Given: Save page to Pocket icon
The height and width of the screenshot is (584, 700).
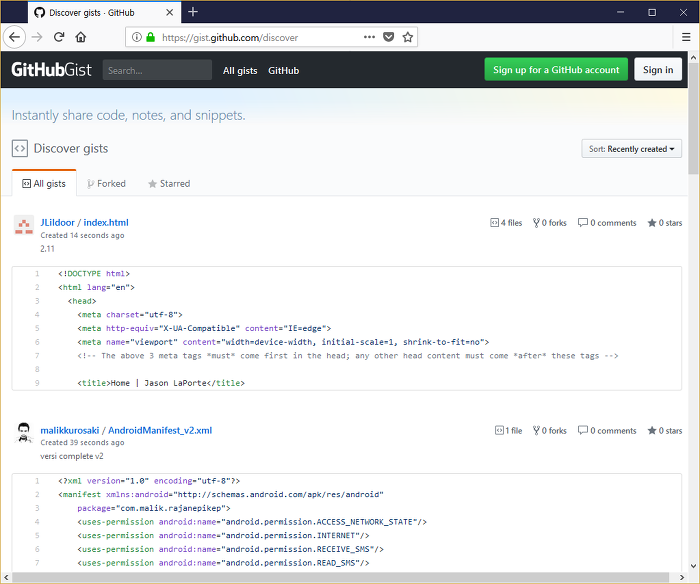Looking at the screenshot, I should [389, 37].
